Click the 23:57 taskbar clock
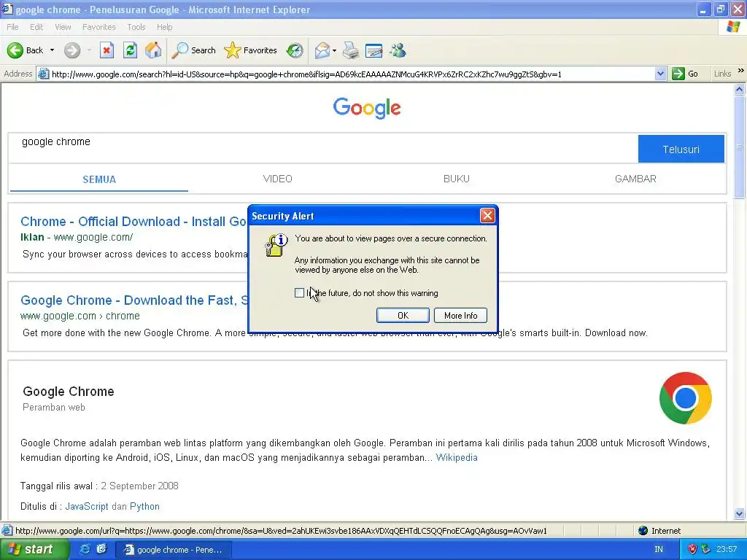The height and width of the screenshot is (560, 747). point(727,549)
